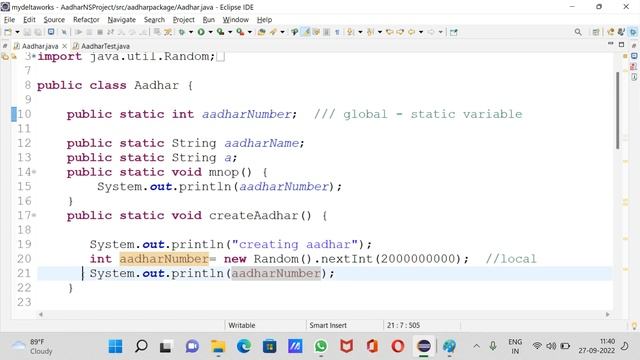Click the New file toolbar icon
640x360 pixels.
click(7, 32)
